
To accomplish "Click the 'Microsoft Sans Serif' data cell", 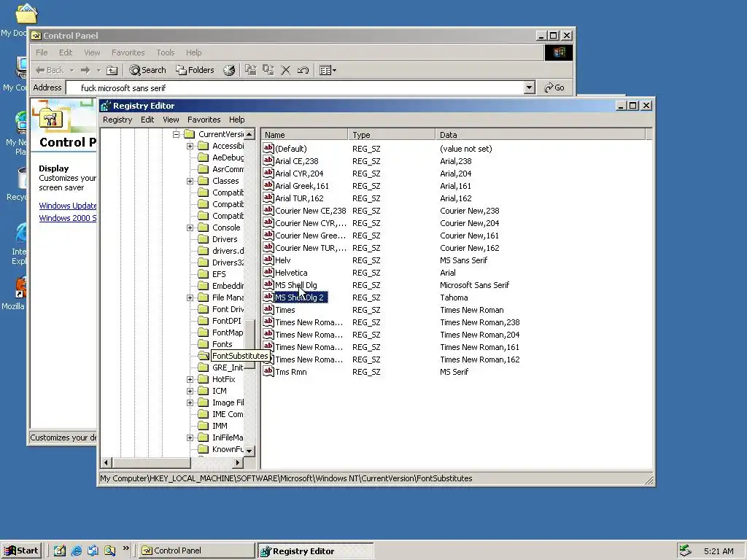I will (474, 285).
